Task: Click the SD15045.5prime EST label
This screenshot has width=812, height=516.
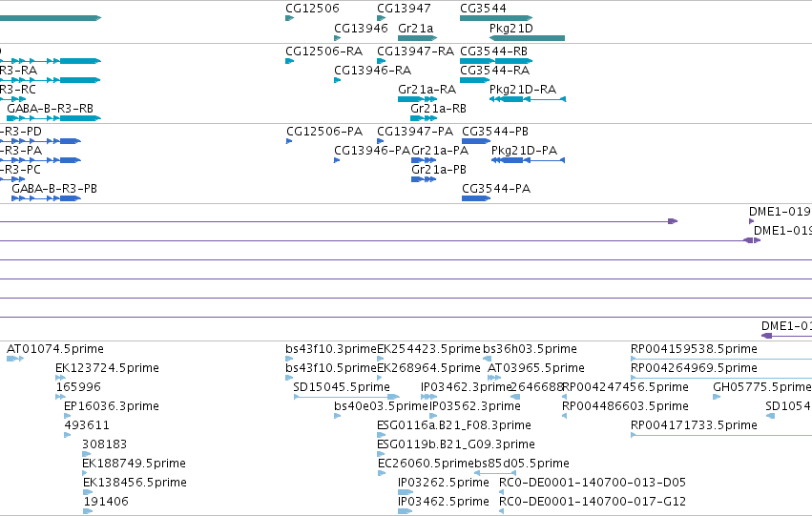Action: point(342,387)
